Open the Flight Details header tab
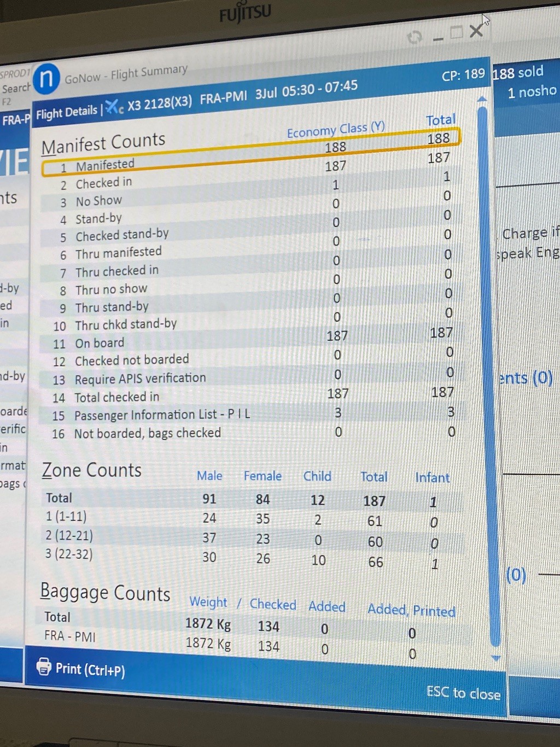Viewport: 560px width, 747px height. tap(66, 113)
